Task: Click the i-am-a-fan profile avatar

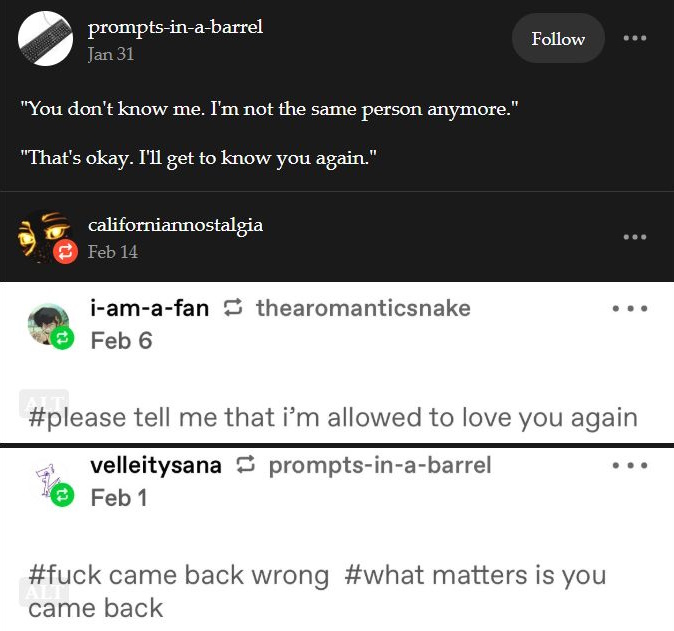Action: pos(48,324)
